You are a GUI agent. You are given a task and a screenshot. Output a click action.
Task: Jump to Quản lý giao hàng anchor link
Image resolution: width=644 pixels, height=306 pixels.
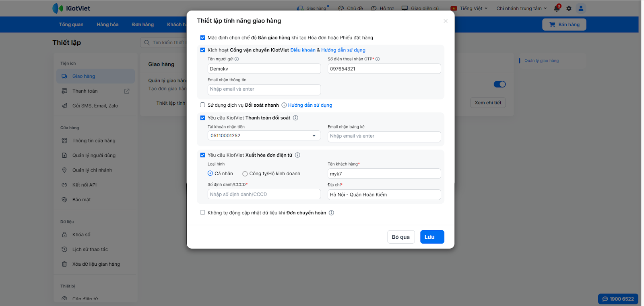(x=541, y=61)
